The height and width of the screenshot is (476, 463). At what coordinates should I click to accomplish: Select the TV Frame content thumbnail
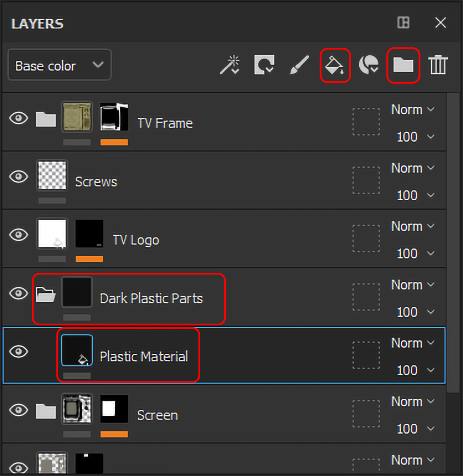pyautogui.click(x=77, y=117)
